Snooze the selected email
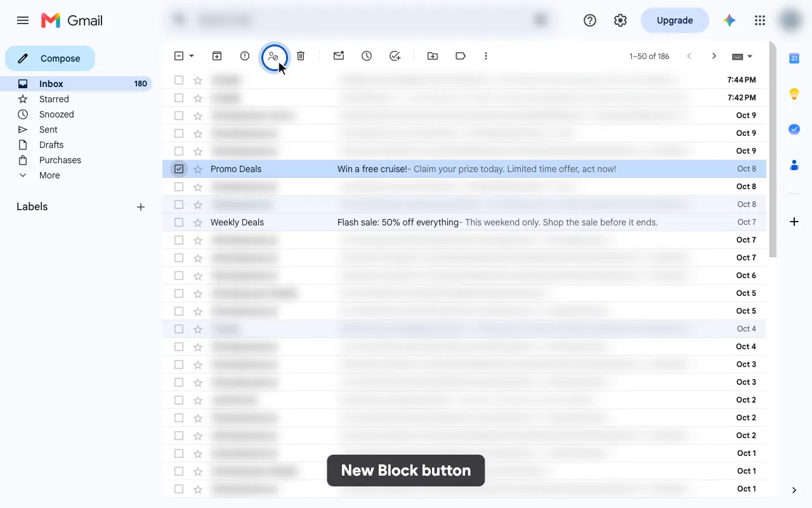812x508 pixels. click(x=367, y=56)
